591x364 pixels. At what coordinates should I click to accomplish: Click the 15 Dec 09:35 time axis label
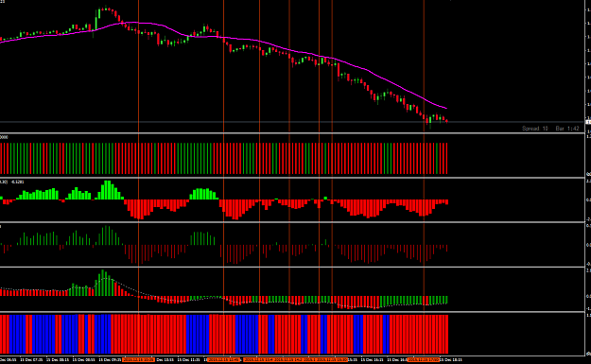tap(110, 360)
